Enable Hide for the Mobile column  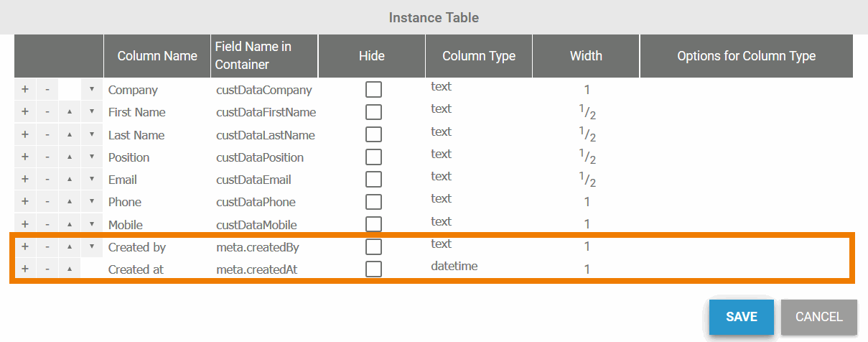tap(373, 224)
